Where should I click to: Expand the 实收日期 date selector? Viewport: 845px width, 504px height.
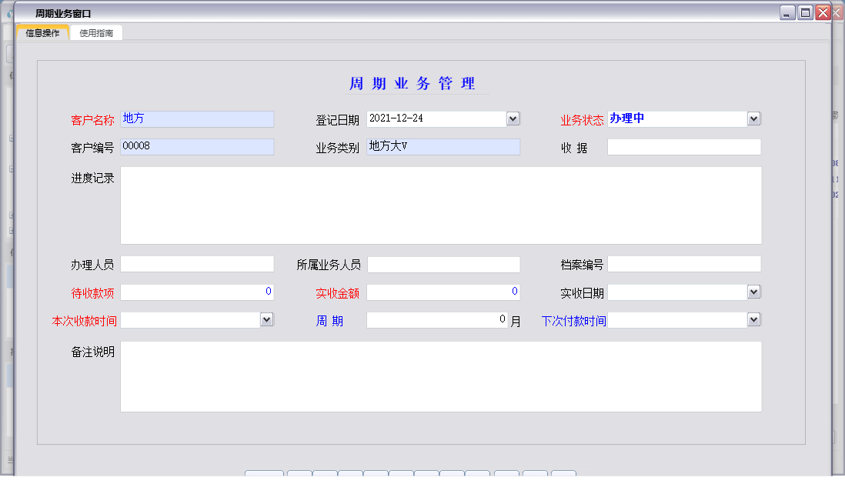(754, 292)
